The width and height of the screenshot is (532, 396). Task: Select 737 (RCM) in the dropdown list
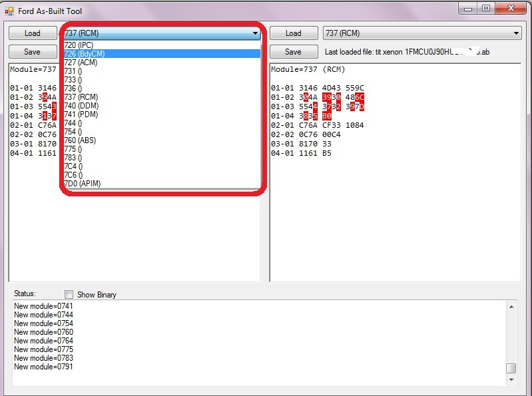162,97
